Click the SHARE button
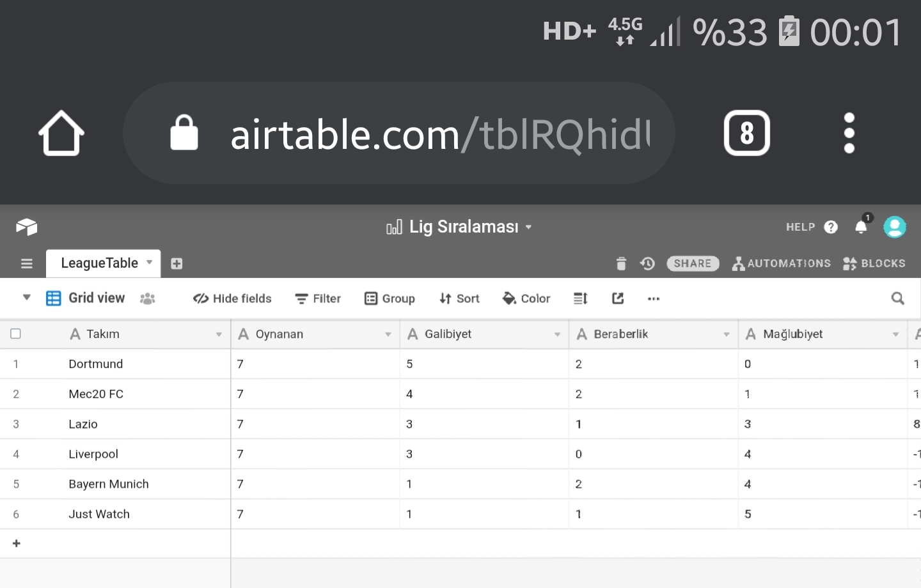Image resolution: width=921 pixels, height=588 pixels. coord(693,263)
